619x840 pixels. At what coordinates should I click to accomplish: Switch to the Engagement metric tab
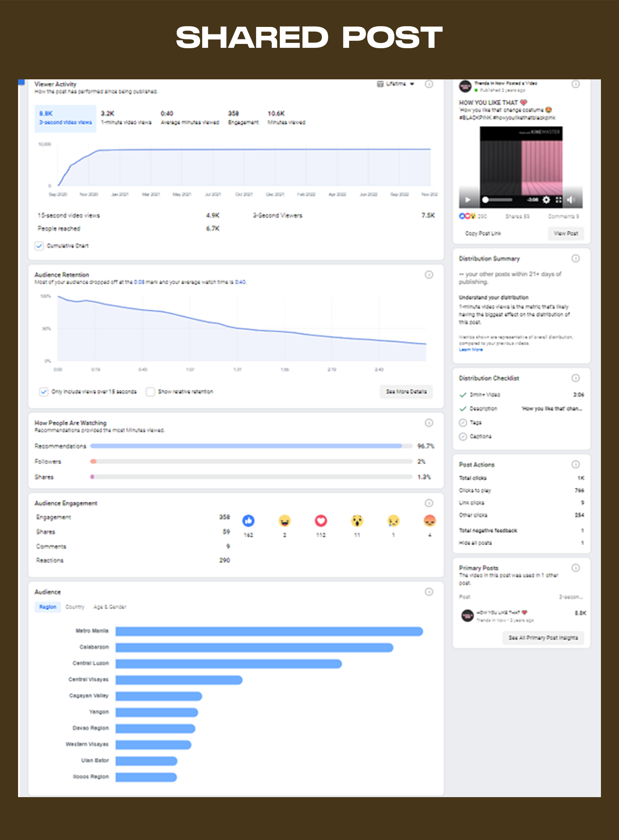[x=243, y=118]
